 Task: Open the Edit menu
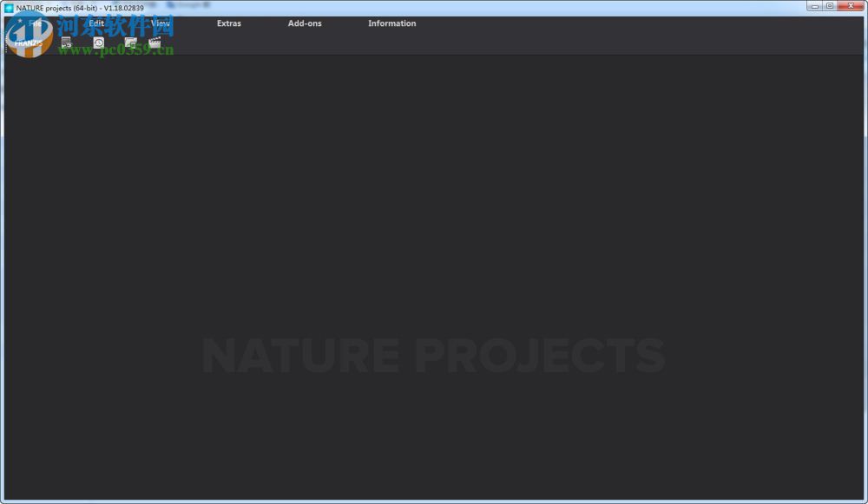pyautogui.click(x=95, y=23)
